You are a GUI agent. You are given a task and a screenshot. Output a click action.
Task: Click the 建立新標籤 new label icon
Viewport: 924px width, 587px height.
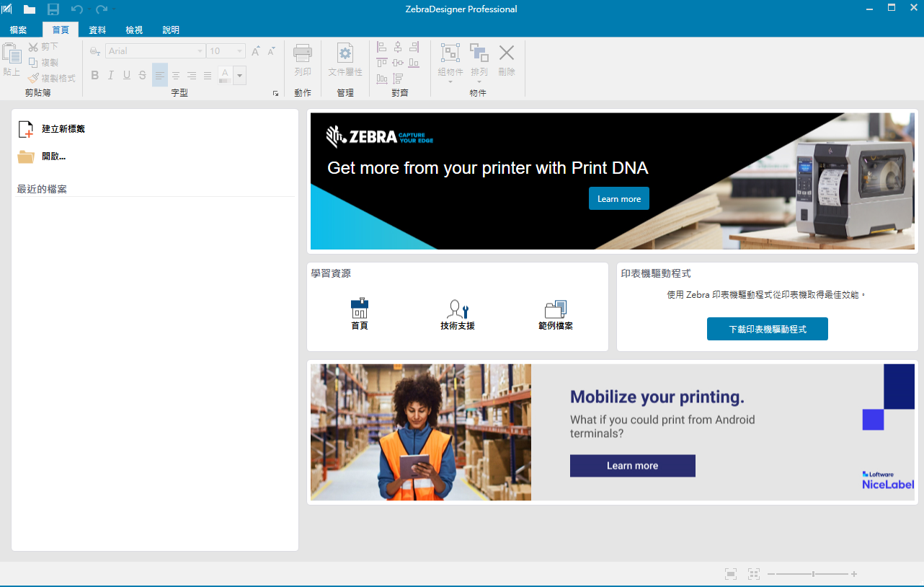coord(26,129)
